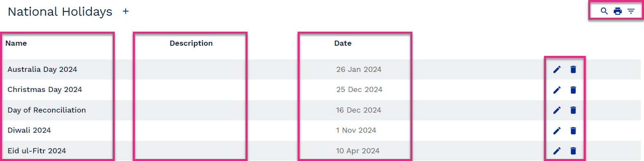This screenshot has height=161, width=644.
Task: Sort by the Date column header
Action: 343,43
